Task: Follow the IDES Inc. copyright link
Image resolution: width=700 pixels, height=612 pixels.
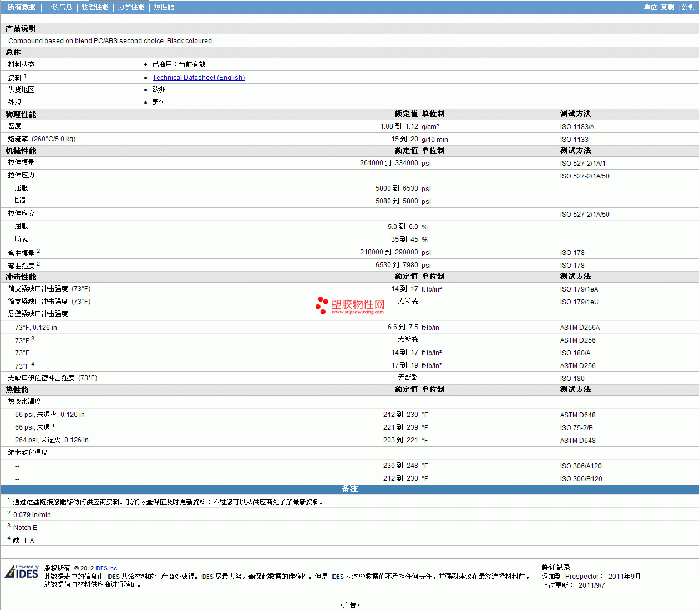Action: pos(106,568)
